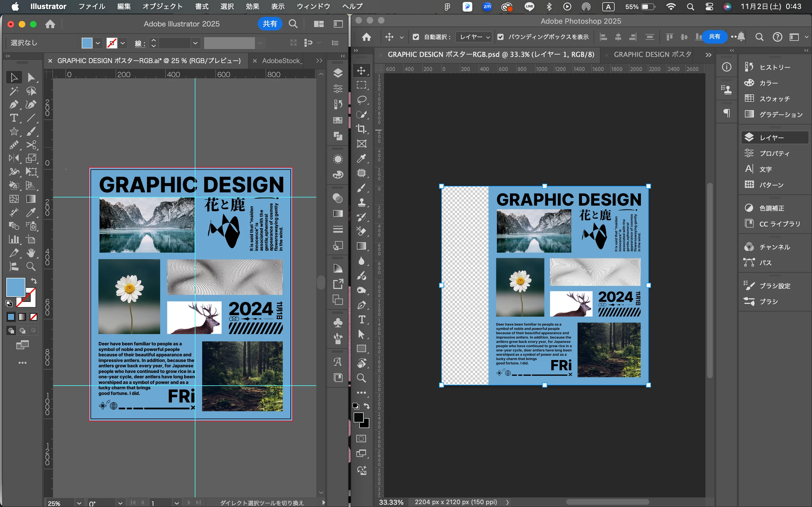Open Illustrator zoom level dropdown
Screen dimensions: 812x507
coord(79,503)
